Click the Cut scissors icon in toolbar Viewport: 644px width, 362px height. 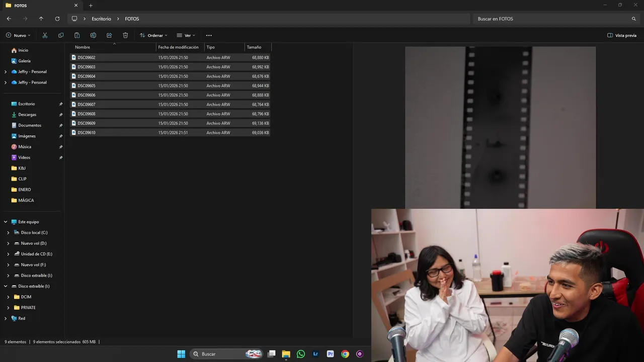click(x=45, y=35)
